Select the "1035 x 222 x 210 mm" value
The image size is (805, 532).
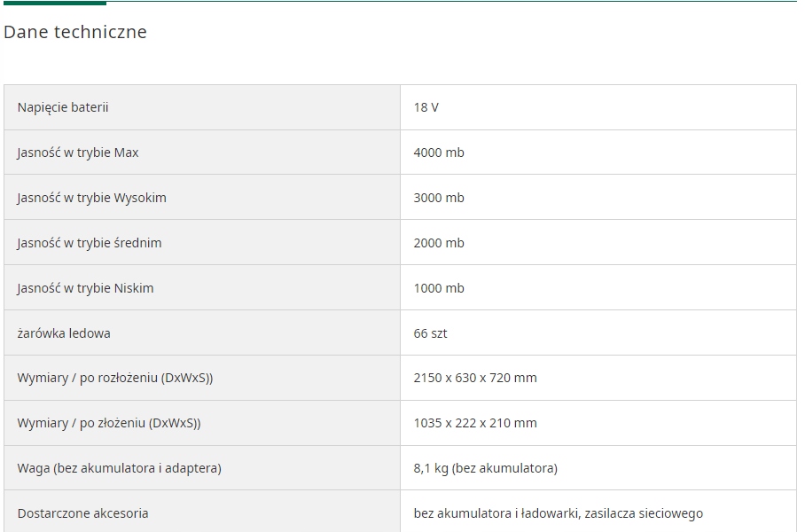(475, 423)
